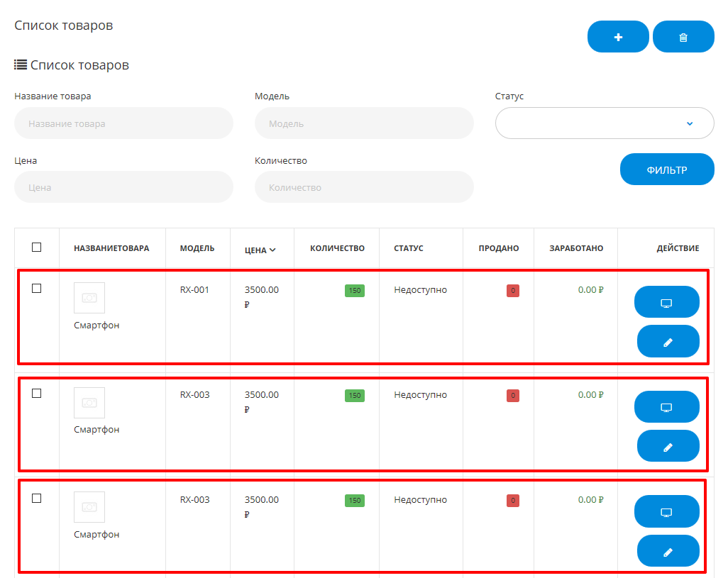Tick the select-all checkbox in the table header

(x=37, y=248)
